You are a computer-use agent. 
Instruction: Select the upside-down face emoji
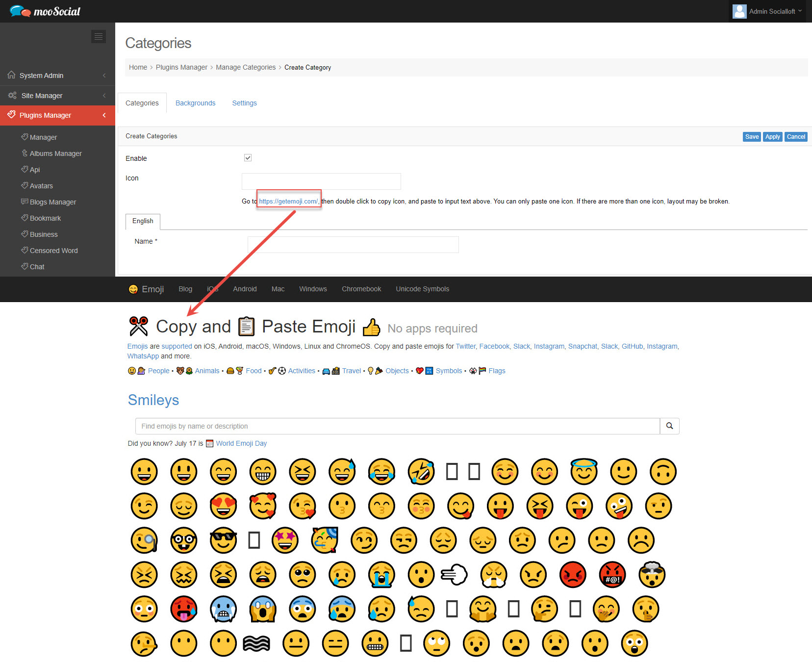coord(663,472)
